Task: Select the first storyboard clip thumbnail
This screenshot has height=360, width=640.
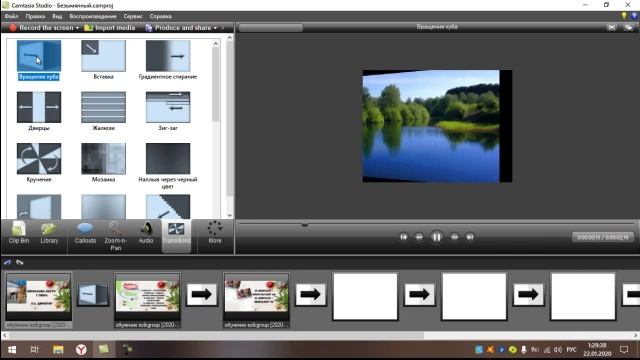Action: click(39, 297)
